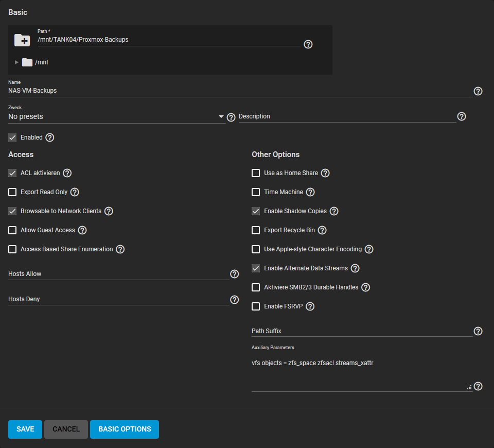
Task: Show help for Enable Shadow Copies
Action: pyautogui.click(x=334, y=211)
